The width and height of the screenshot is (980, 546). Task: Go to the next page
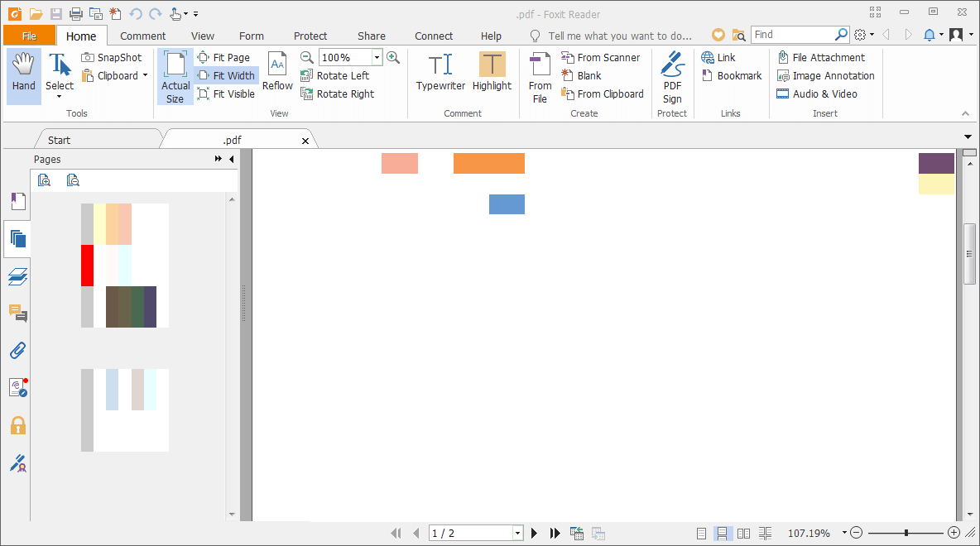(x=534, y=533)
